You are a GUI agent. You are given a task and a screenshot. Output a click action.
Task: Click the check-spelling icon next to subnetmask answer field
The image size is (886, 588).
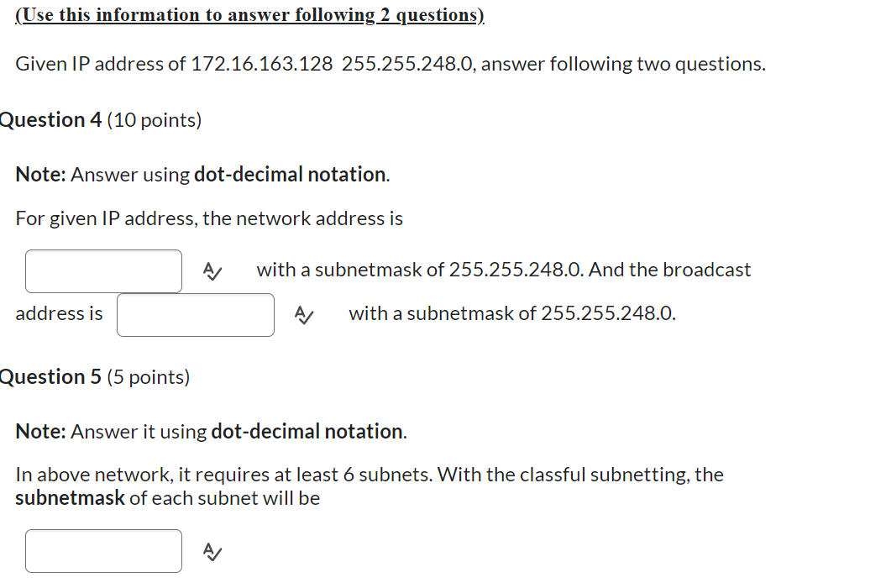coord(212,552)
